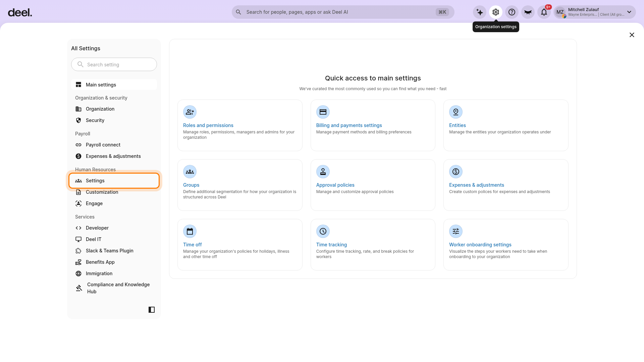This screenshot has height=362, width=644.
Task: Toggle the hide-values eye icon
Action: point(528,12)
